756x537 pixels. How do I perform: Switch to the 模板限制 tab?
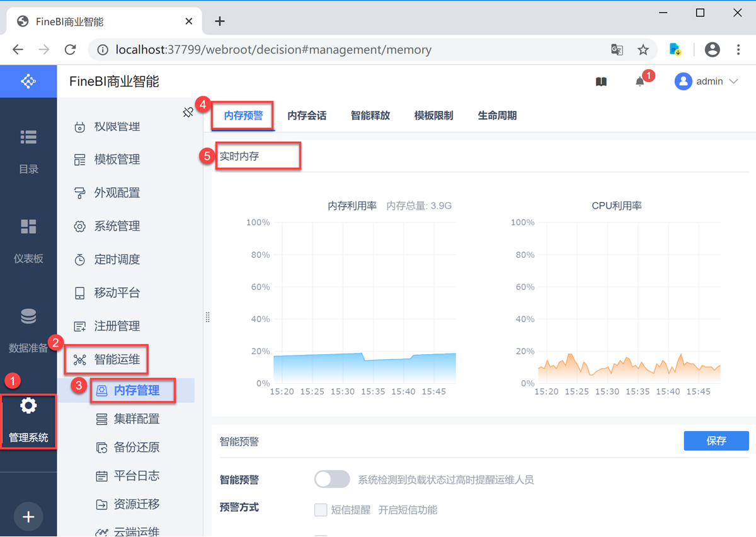click(433, 115)
